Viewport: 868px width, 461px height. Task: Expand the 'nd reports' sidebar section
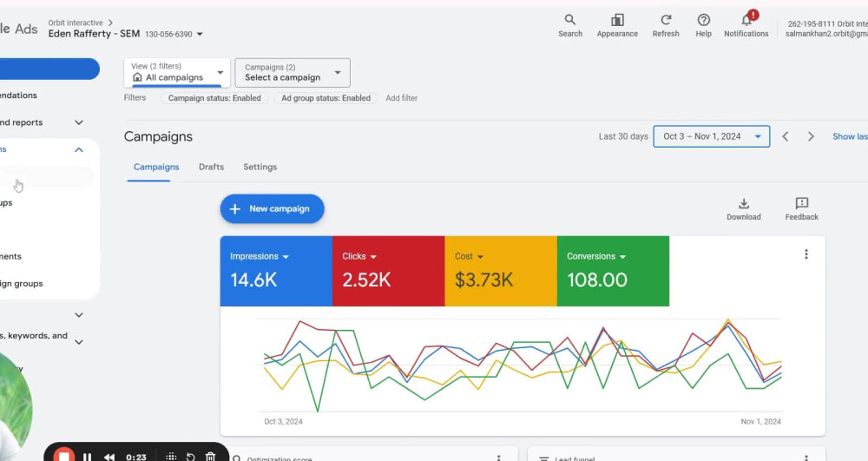79,122
